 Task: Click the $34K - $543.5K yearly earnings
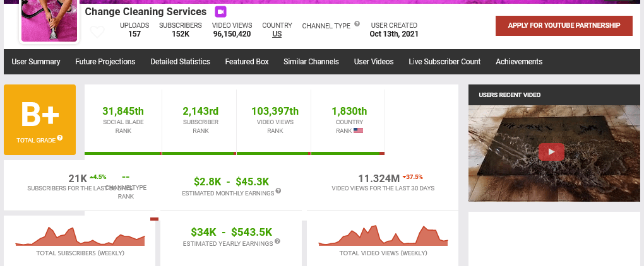click(231, 232)
